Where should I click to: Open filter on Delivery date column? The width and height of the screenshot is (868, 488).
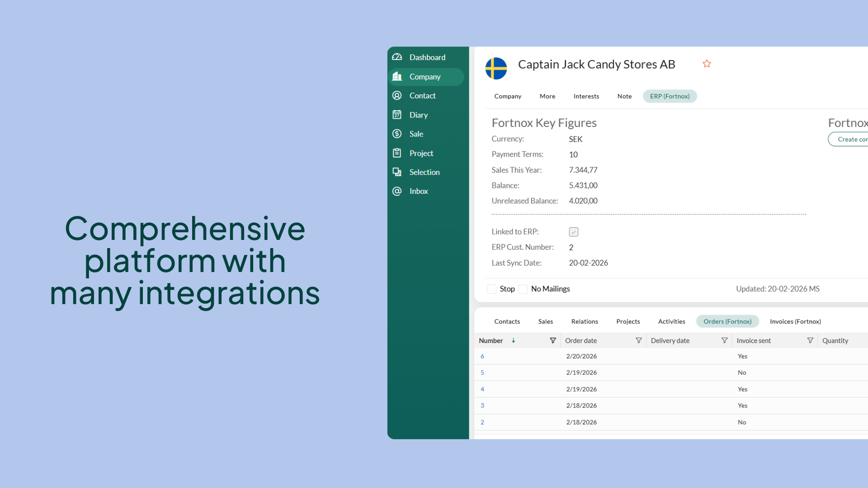point(724,341)
